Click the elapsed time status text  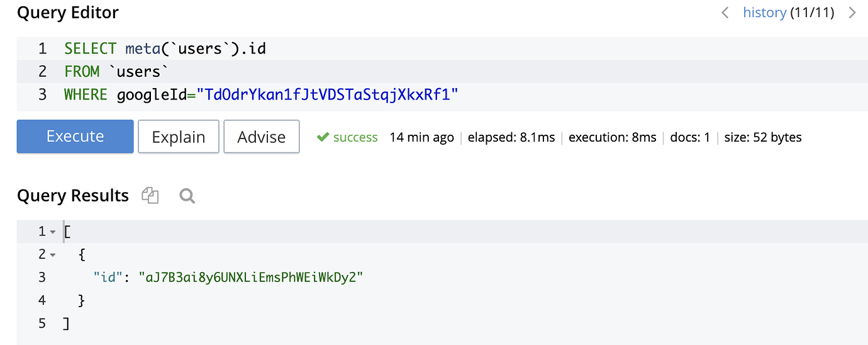point(511,137)
